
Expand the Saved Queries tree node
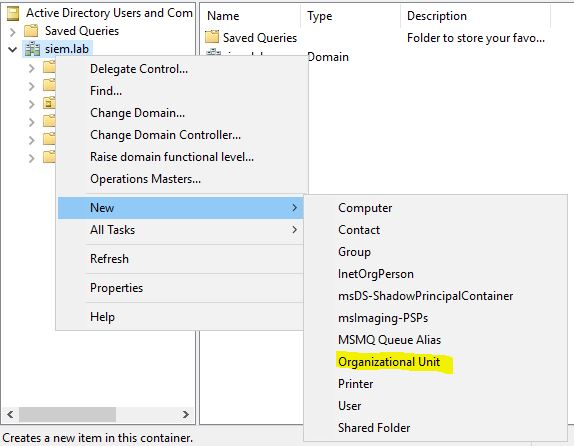(x=13, y=32)
